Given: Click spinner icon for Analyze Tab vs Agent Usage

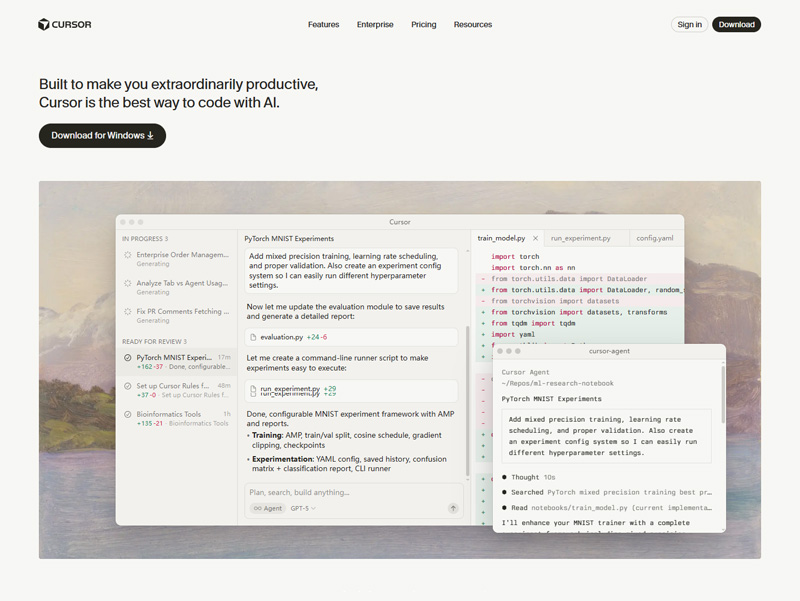Looking at the screenshot, I should click(128, 284).
